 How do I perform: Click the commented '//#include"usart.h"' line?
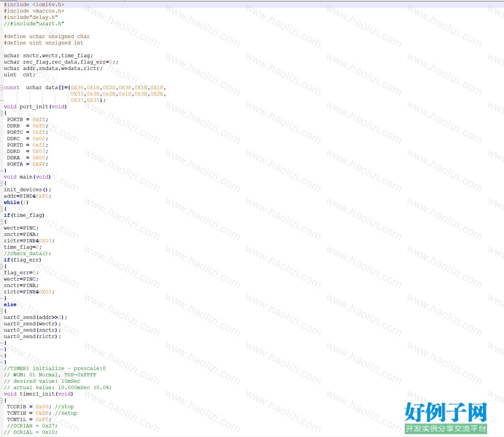click(x=34, y=24)
